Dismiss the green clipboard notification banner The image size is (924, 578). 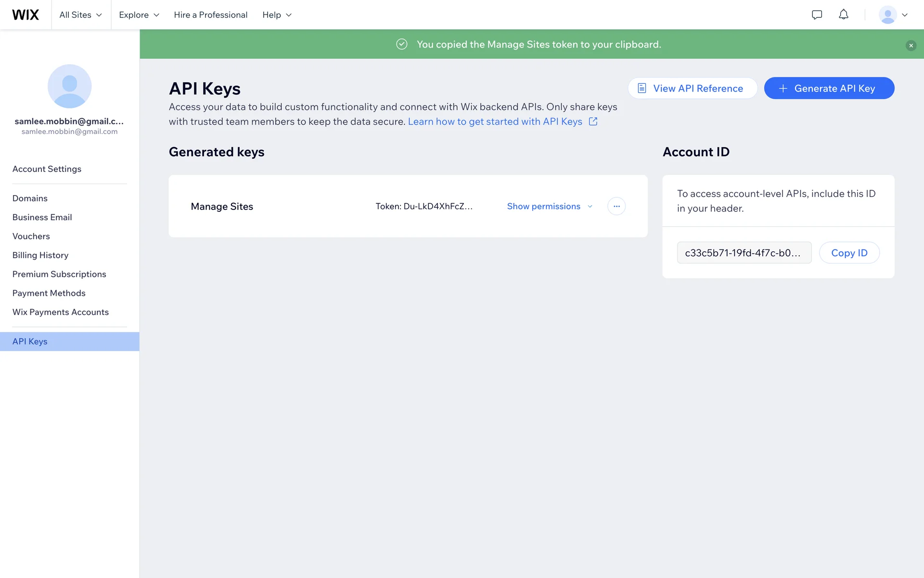[x=911, y=45]
